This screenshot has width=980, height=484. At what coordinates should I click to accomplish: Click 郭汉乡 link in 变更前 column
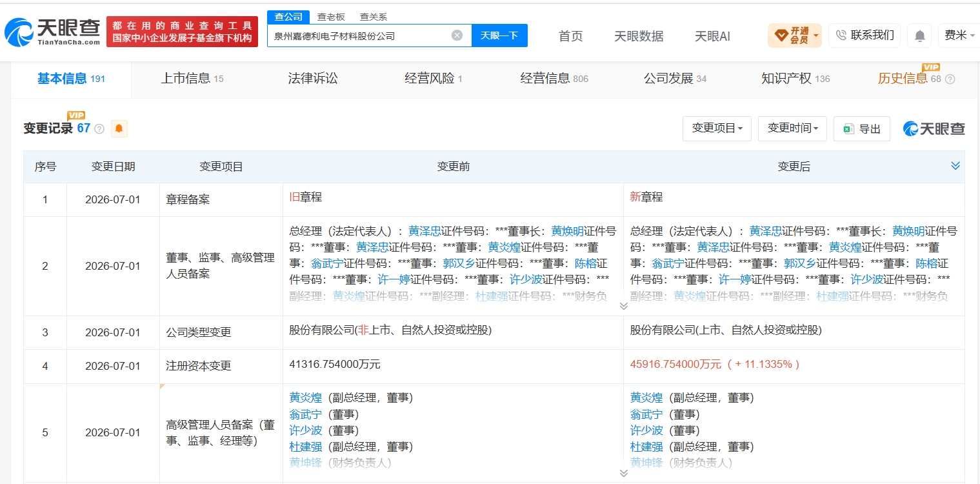[459, 263]
